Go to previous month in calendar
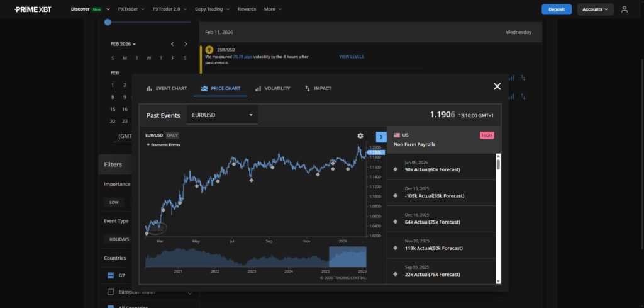644x308 pixels. click(172, 44)
